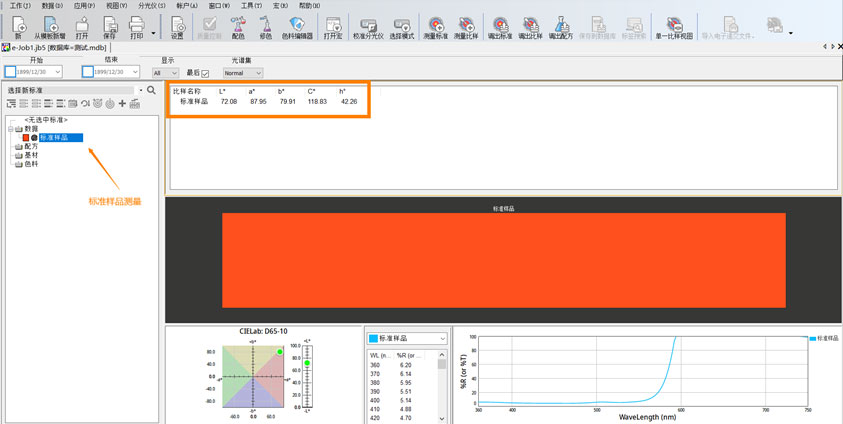Open the 配色 color matching tool
Viewport: 843px width, 424px height.
(x=237, y=25)
